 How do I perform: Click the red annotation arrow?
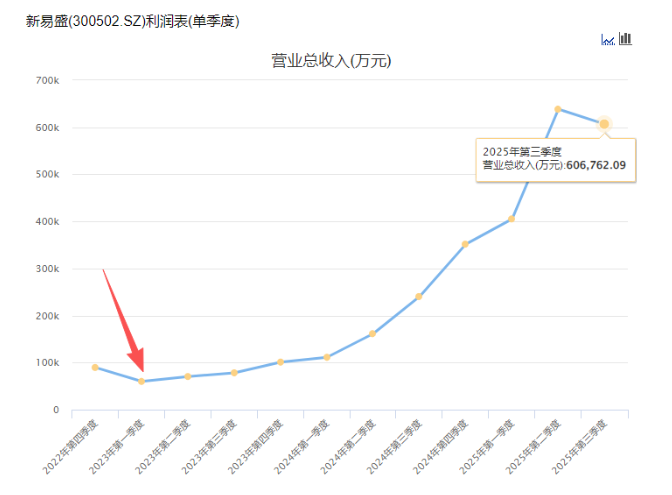point(124,318)
